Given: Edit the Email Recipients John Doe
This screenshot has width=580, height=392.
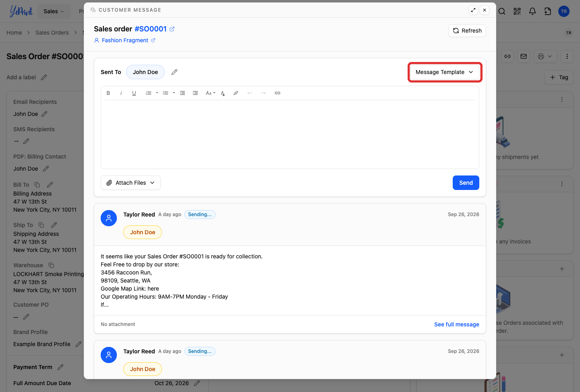Looking at the screenshot, I should pyautogui.click(x=44, y=114).
